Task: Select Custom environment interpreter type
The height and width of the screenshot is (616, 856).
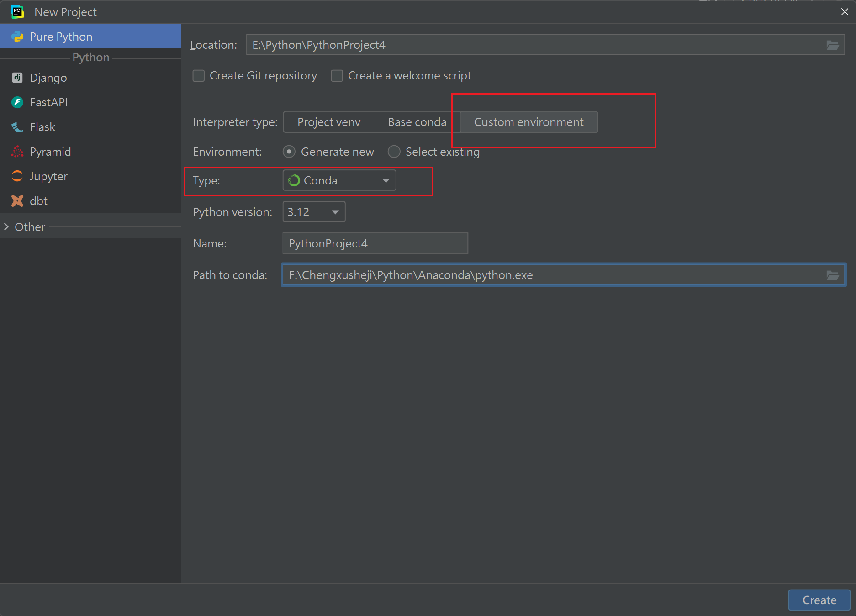Action: click(x=529, y=122)
